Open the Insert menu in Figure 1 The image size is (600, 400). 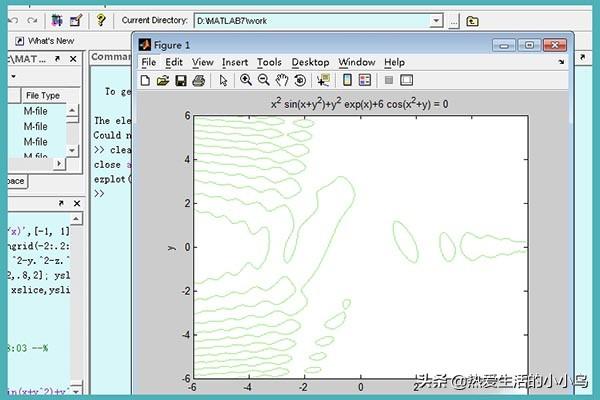(235, 62)
